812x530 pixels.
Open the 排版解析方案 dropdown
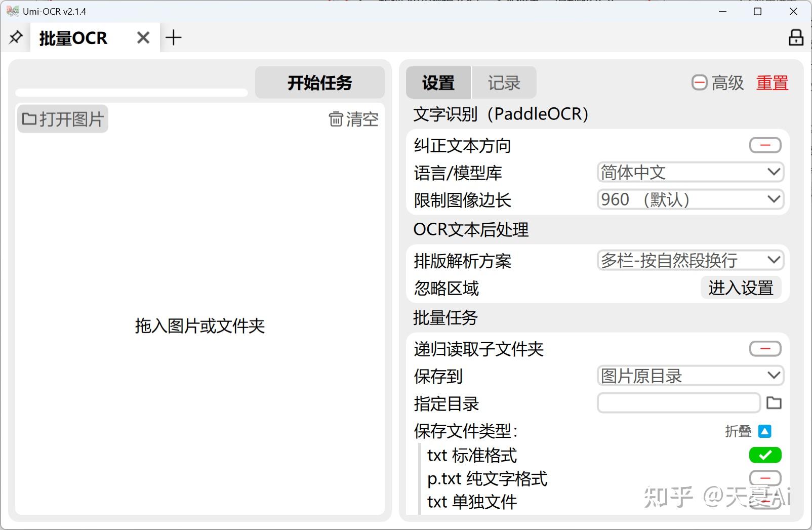coord(690,260)
